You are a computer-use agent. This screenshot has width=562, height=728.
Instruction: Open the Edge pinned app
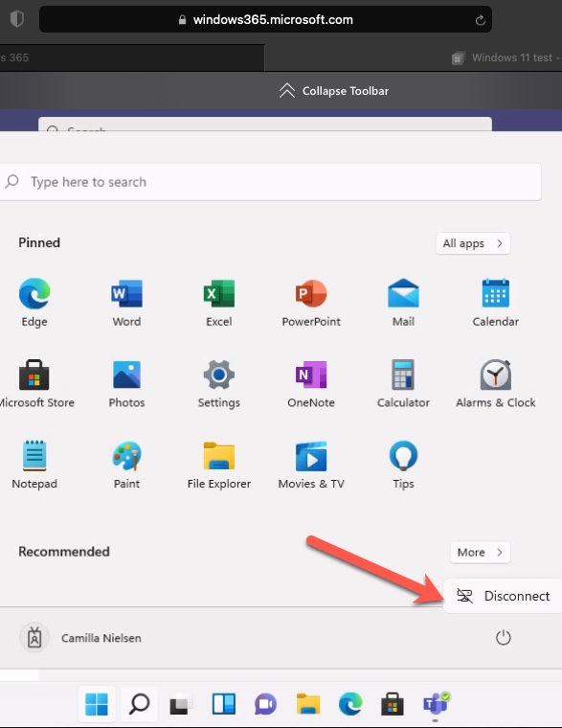coord(34,302)
